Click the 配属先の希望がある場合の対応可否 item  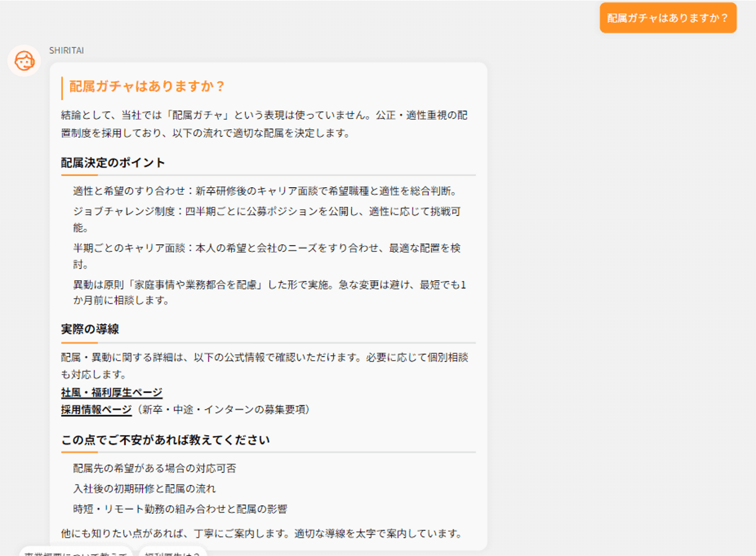coord(155,468)
